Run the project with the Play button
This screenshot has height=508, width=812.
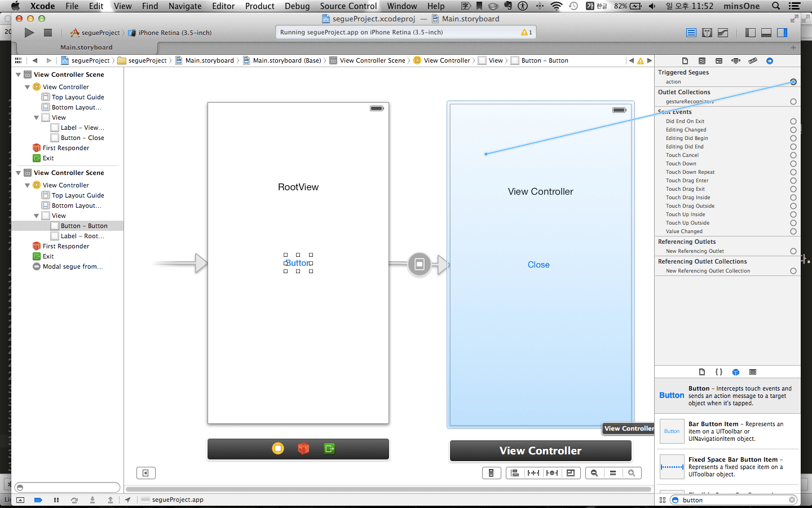point(29,33)
